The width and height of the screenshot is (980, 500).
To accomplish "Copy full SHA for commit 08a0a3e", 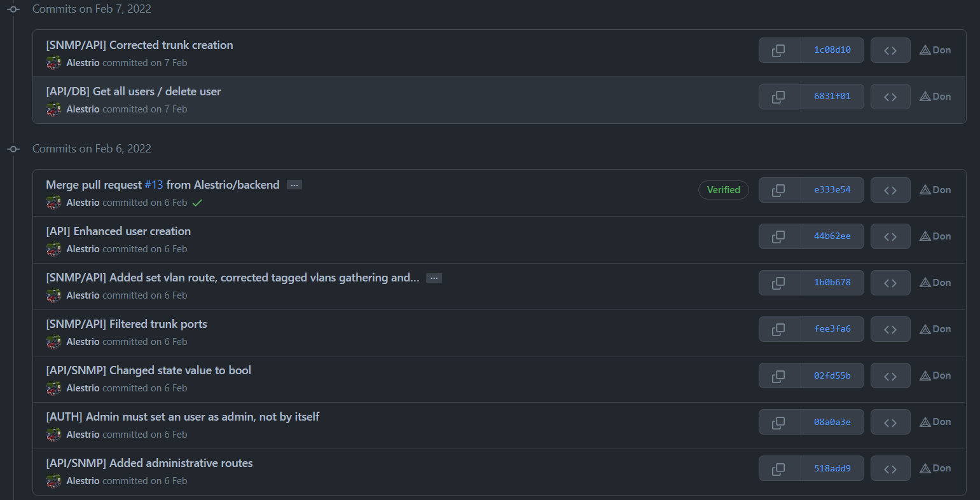I will [779, 422].
